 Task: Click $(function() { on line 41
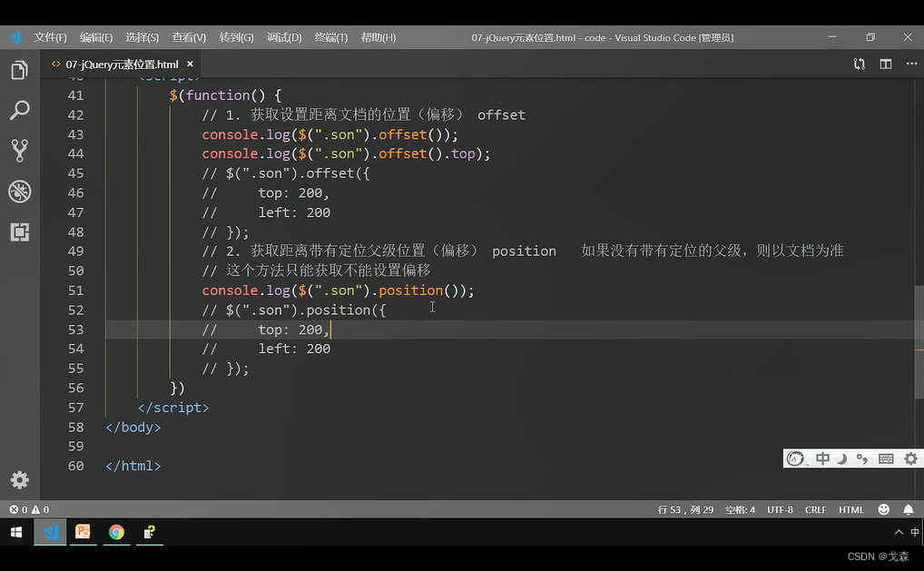pyautogui.click(x=225, y=95)
